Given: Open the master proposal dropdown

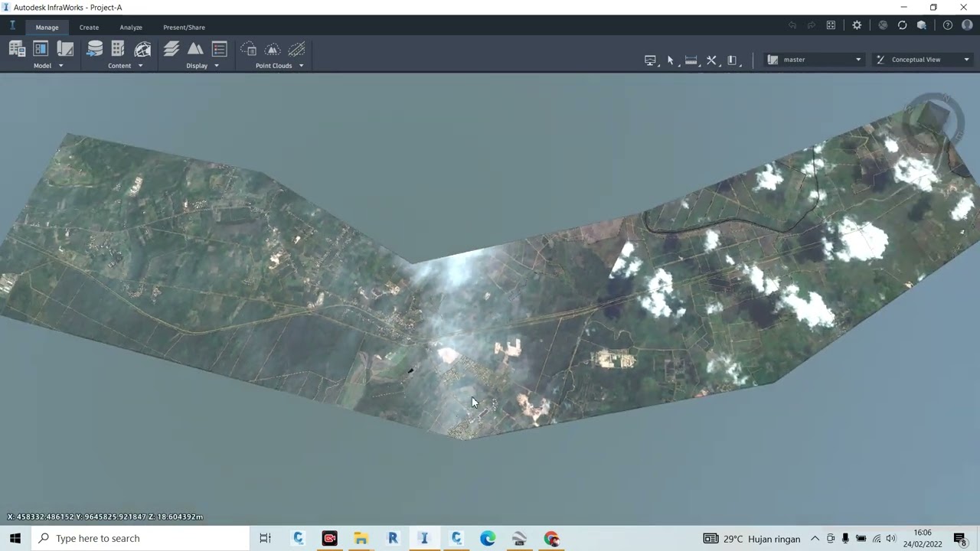Looking at the screenshot, I should pyautogui.click(x=815, y=60).
